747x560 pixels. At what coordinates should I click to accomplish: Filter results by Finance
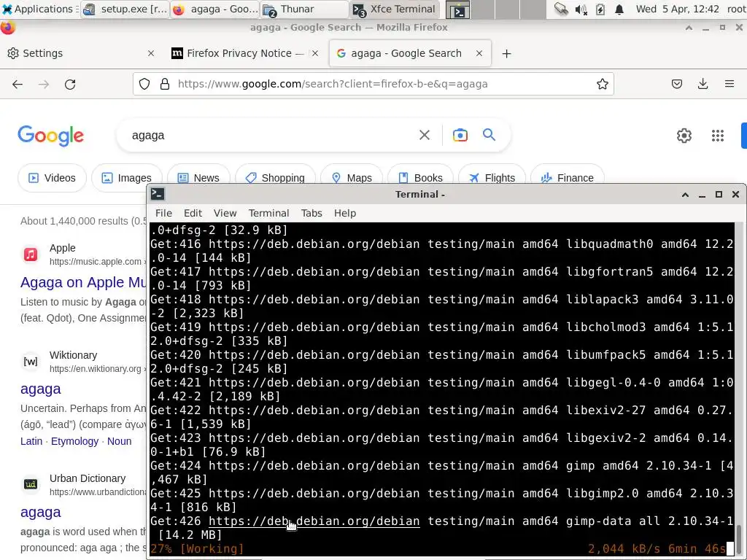[x=567, y=178]
